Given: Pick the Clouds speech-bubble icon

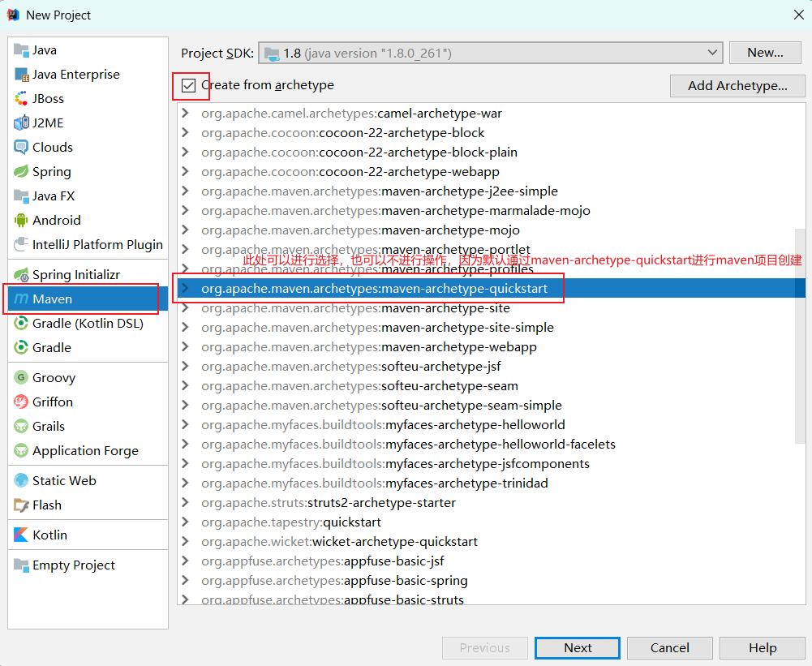Looking at the screenshot, I should 21,148.
